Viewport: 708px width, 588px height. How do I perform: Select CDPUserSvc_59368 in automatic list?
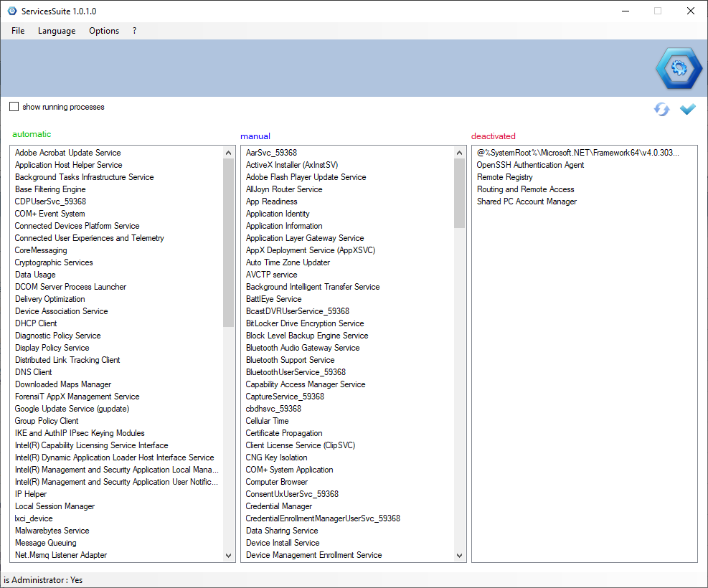[x=50, y=201]
